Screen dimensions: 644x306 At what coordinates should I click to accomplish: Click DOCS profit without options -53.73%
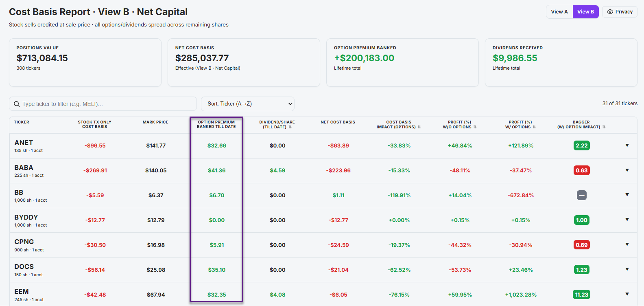pos(460,270)
